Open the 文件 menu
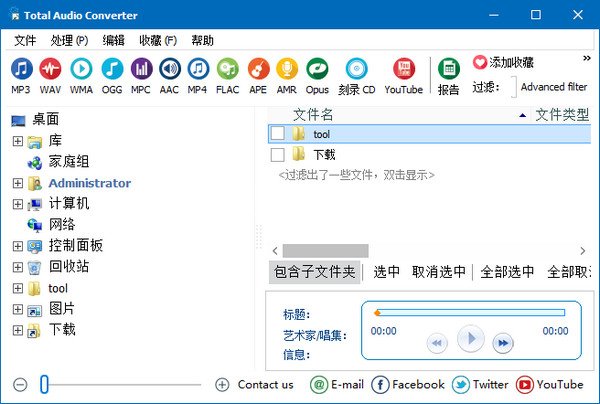Screen dimensions: 600x404 [x=25, y=40]
